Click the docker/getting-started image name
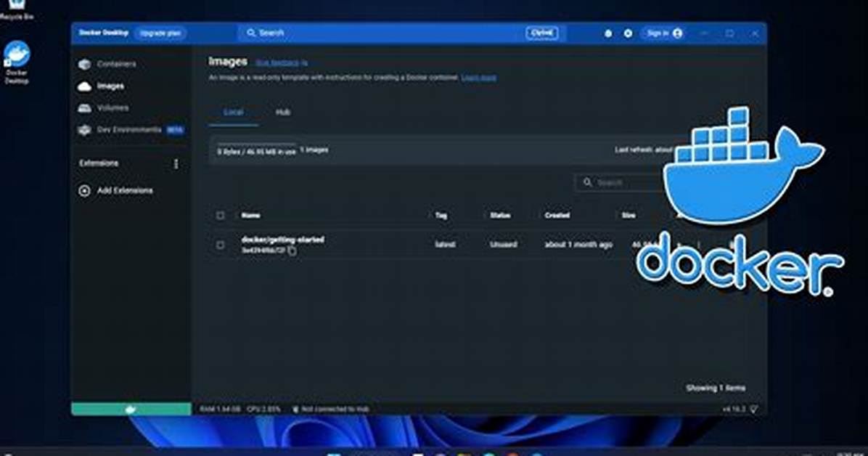 tap(283, 240)
